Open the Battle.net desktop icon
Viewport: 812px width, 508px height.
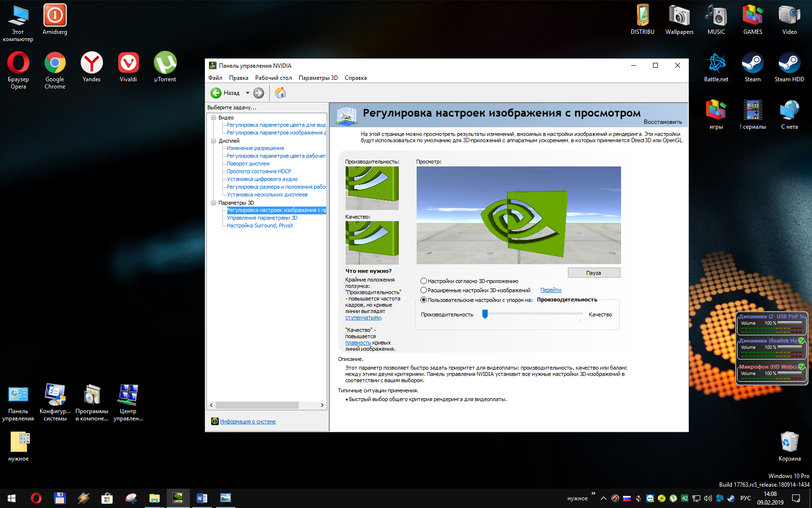point(716,67)
